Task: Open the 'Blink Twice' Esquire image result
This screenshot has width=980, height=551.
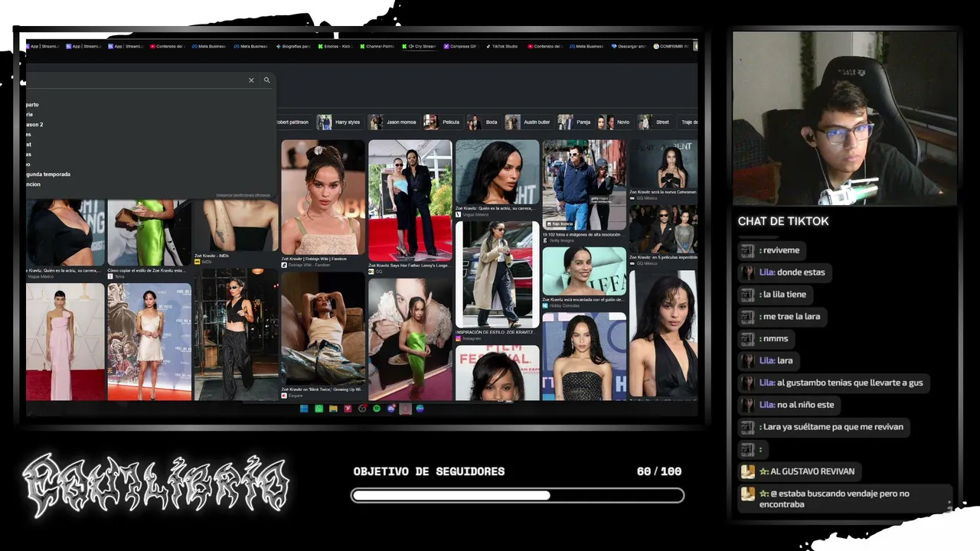Action: (323, 328)
